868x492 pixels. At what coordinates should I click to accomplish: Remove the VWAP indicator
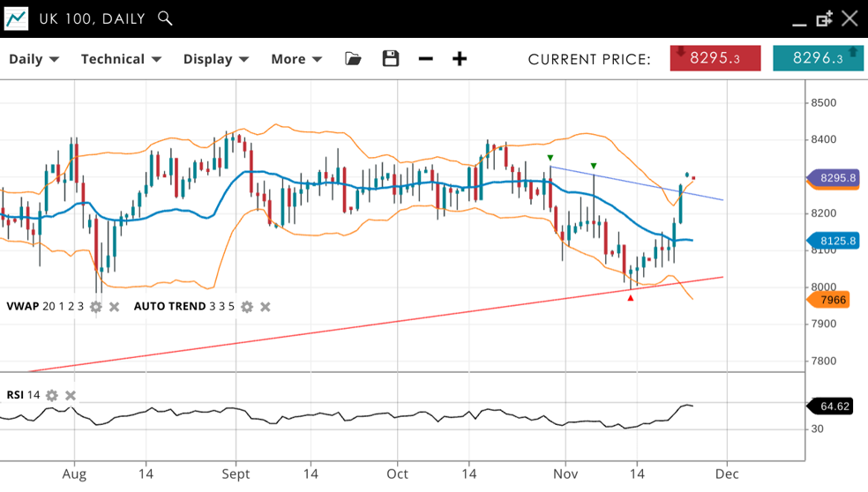coord(115,307)
